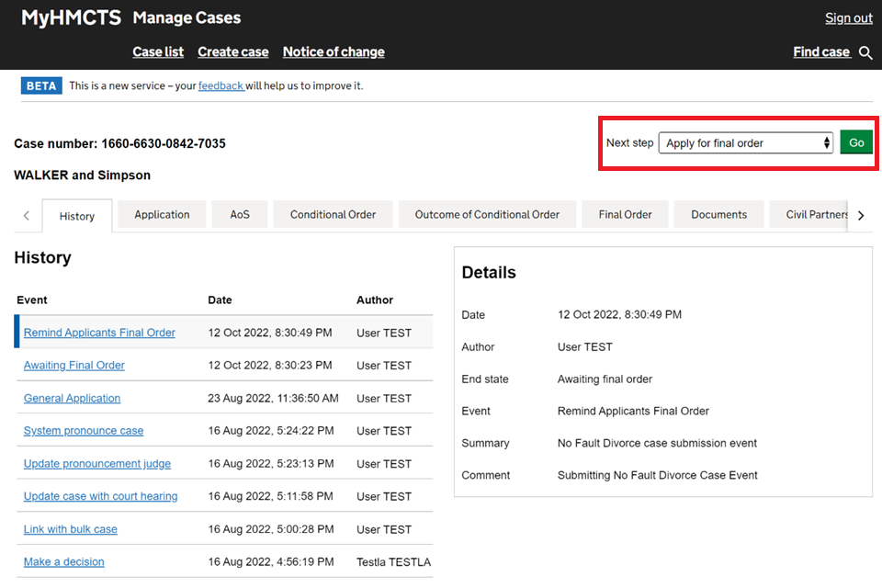This screenshot has height=588, width=882.
Task: Click the Sign out link
Action: coord(848,18)
